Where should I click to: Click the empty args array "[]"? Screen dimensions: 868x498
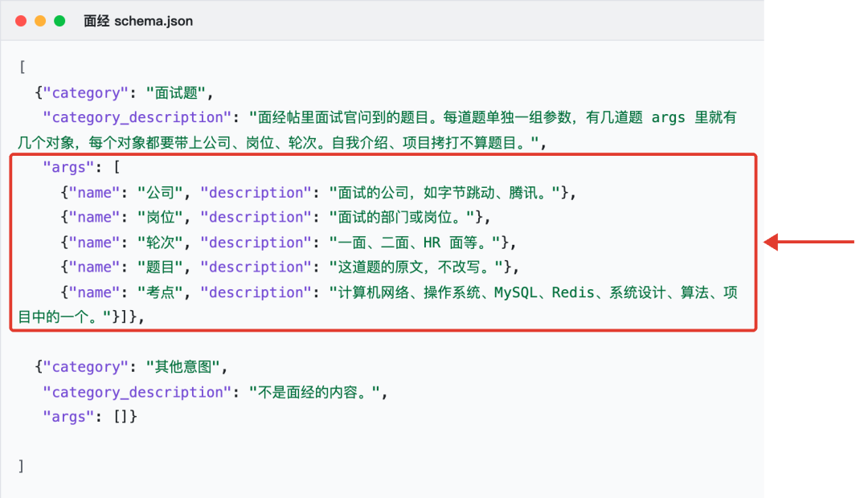coord(121,417)
